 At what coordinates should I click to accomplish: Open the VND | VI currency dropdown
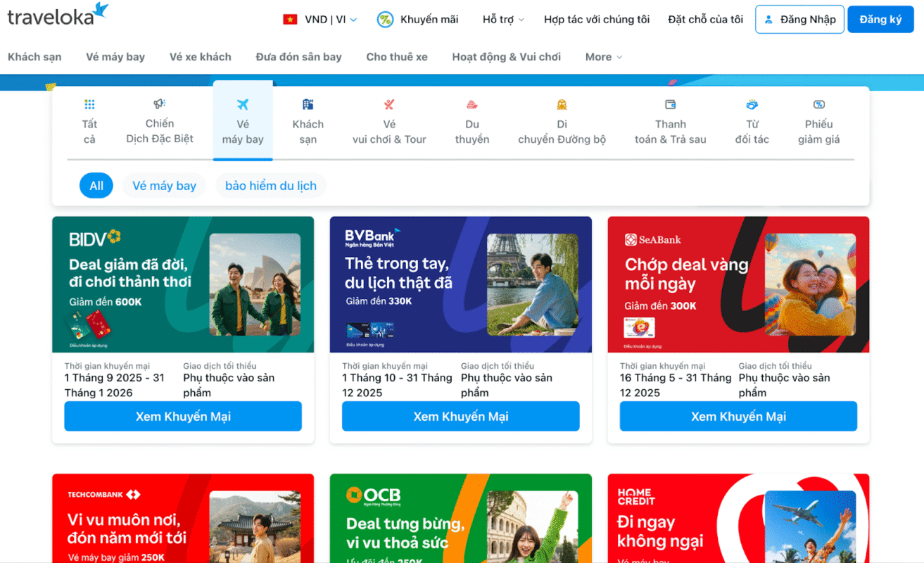click(x=320, y=20)
